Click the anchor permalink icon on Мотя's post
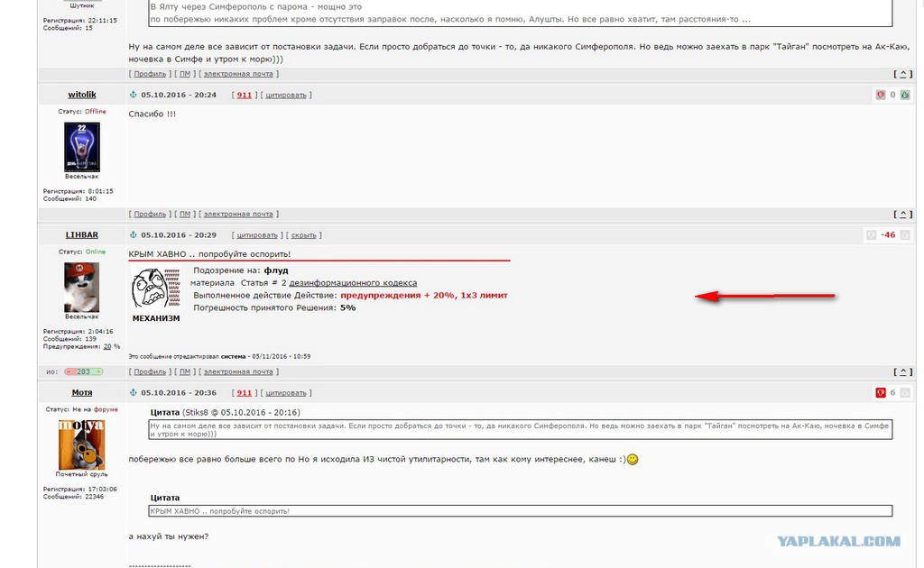924x568 pixels. 133,392
